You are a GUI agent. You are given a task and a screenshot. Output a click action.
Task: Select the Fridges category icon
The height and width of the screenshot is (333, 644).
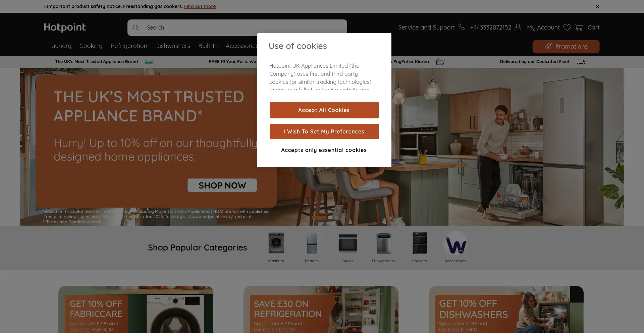coord(312,243)
